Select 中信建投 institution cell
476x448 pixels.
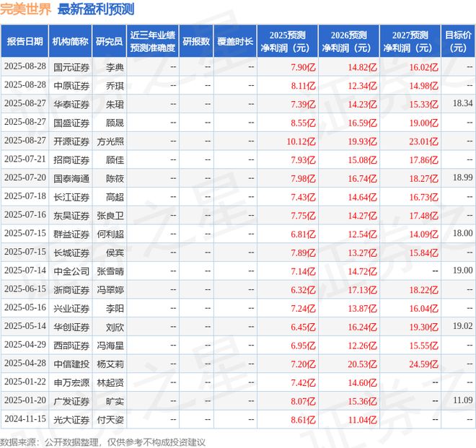(x=71, y=364)
